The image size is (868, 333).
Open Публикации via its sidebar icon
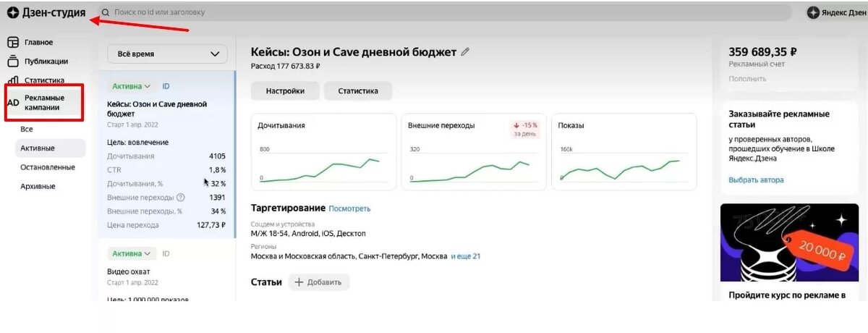click(x=13, y=62)
